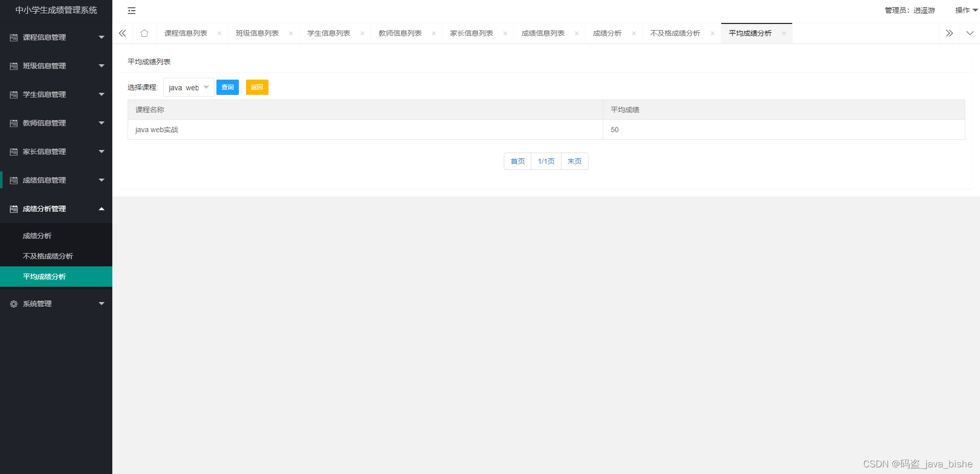
Task: Close the 成绩分析 tab
Action: click(634, 34)
